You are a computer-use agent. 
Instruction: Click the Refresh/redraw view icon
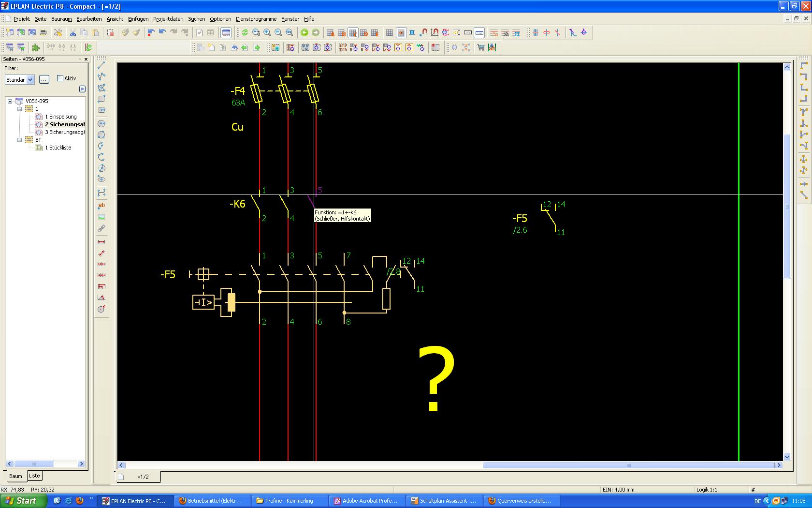click(245, 32)
